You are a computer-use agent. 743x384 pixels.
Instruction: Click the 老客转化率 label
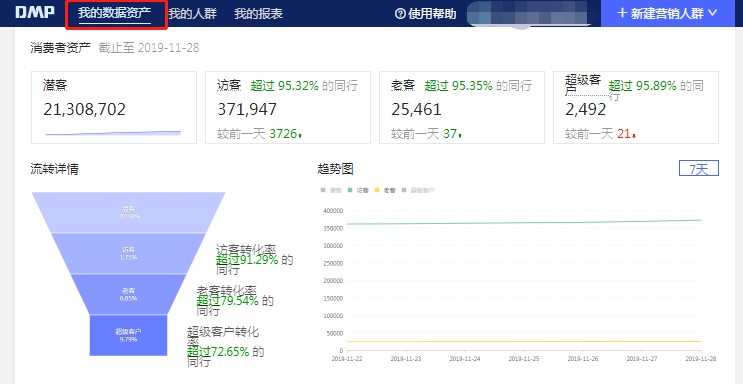pos(227,290)
